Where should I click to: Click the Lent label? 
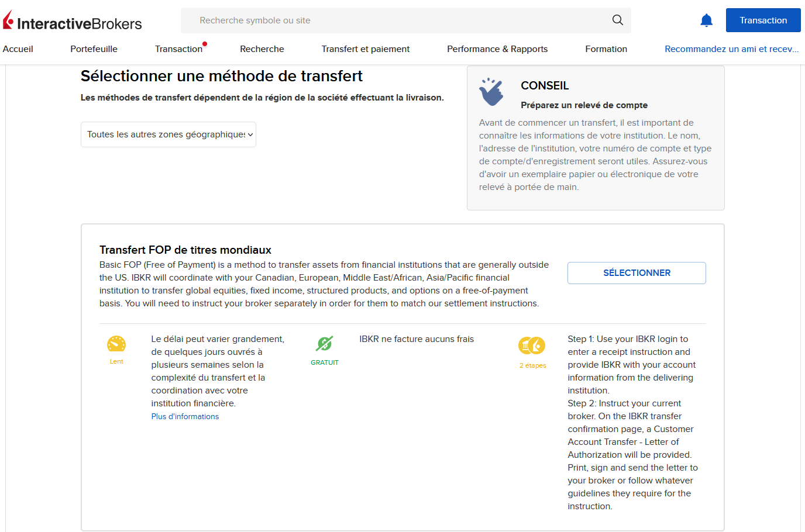tap(116, 361)
